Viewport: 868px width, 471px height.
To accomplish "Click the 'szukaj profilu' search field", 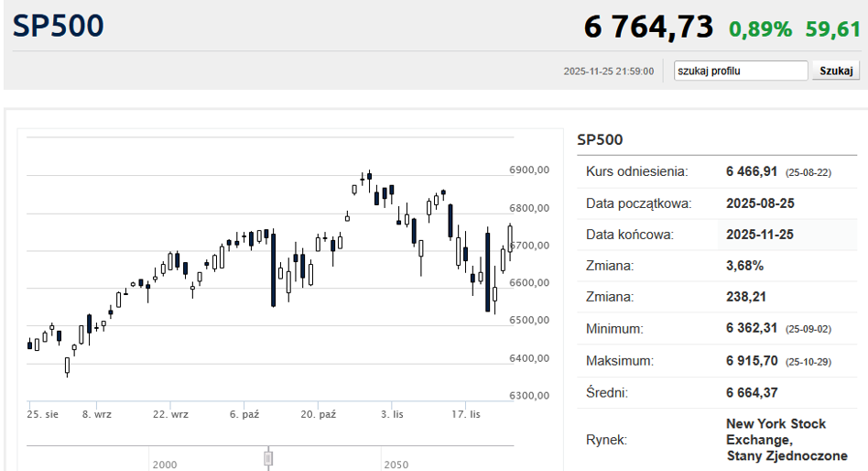I will (x=740, y=71).
